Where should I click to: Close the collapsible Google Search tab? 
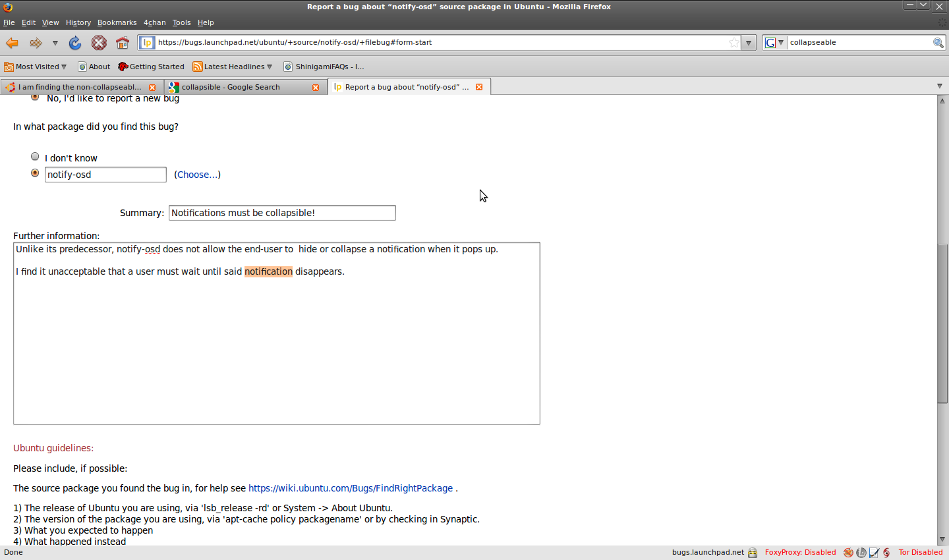pyautogui.click(x=316, y=87)
